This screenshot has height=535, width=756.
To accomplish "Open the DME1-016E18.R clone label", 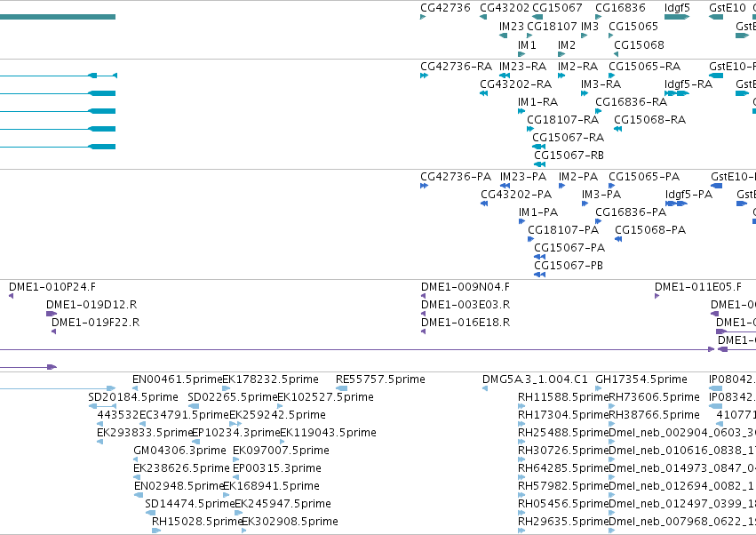I will [x=466, y=323].
